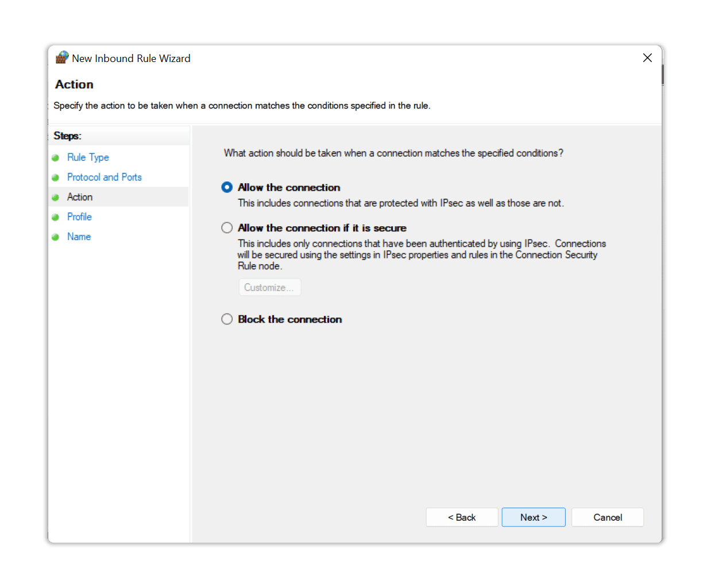Click the green dot beside Protocol and Ports

[x=56, y=177]
